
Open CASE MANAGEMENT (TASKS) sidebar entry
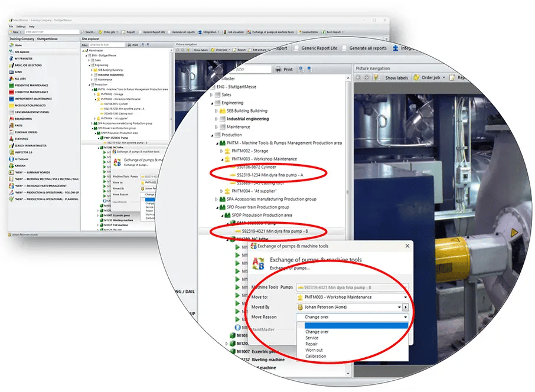coord(32,112)
